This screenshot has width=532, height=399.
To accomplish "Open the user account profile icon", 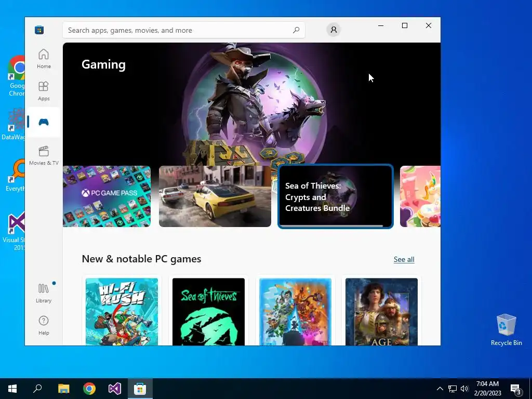I will (x=334, y=30).
